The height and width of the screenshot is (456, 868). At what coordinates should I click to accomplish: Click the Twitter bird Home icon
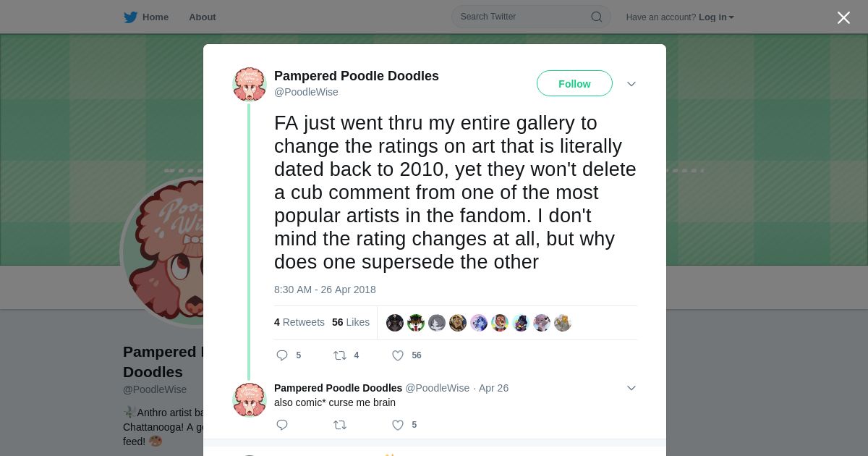click(x=130, y=17)
